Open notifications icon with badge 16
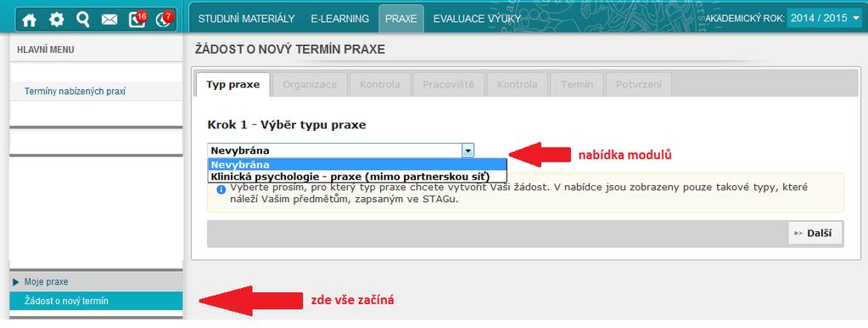The width and height of the screenshot is (868, 328). (137, 19)
